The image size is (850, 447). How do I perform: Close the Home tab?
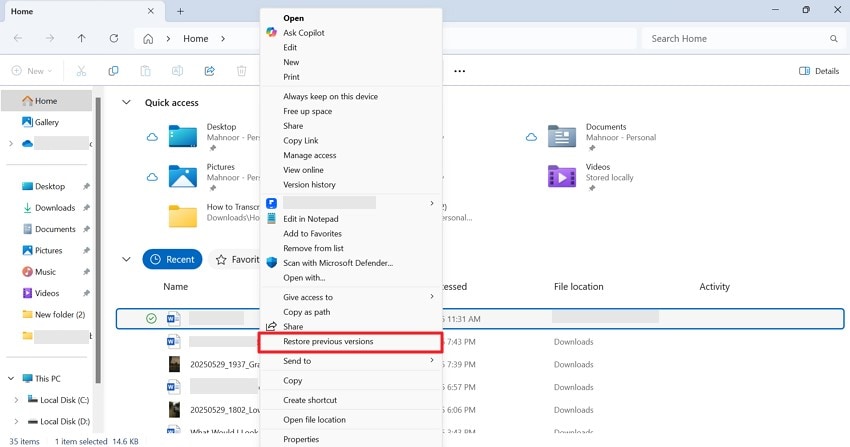click(x=151, y=11)
